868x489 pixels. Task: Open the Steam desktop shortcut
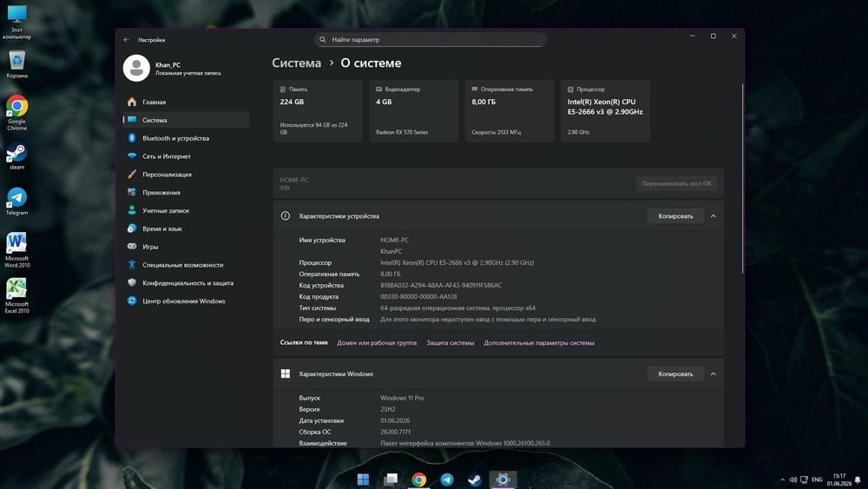pos(16,156)
